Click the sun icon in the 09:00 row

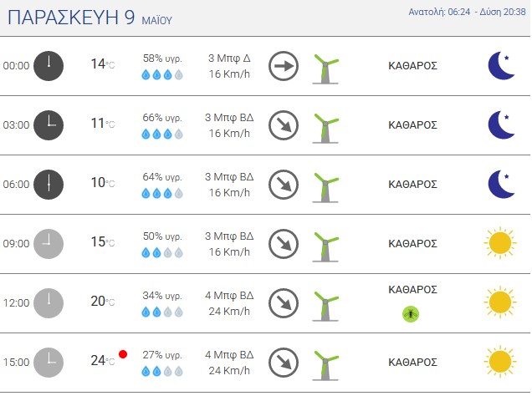pyautogui.click(x=500, y=243)
